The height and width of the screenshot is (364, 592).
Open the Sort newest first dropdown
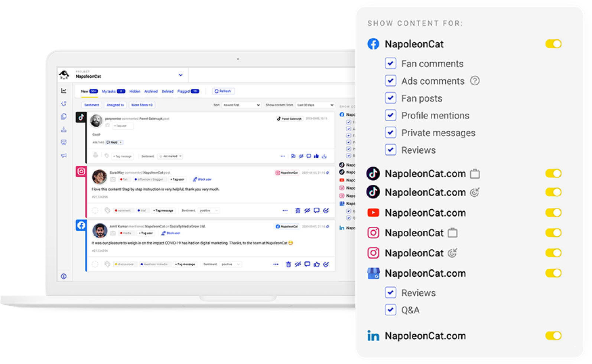[241, 105]
